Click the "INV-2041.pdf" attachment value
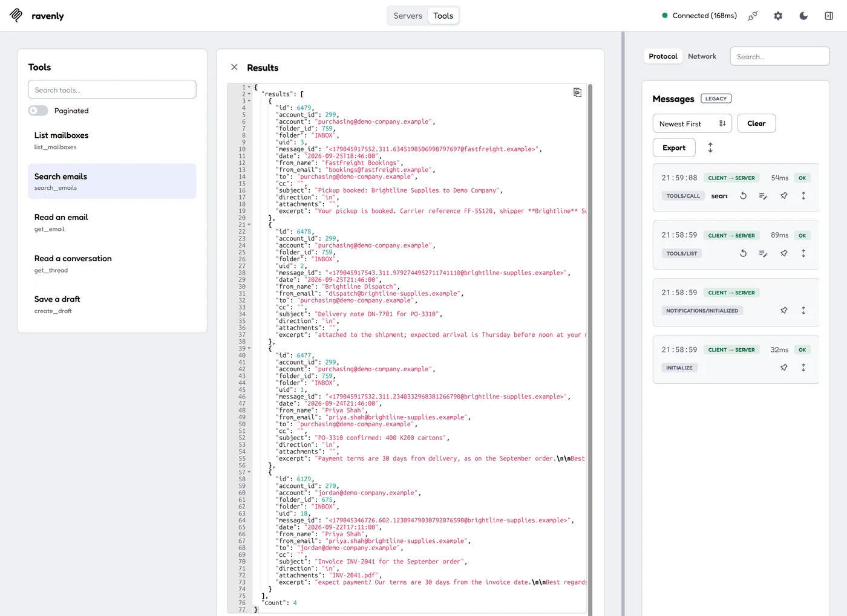 (355, 575)
